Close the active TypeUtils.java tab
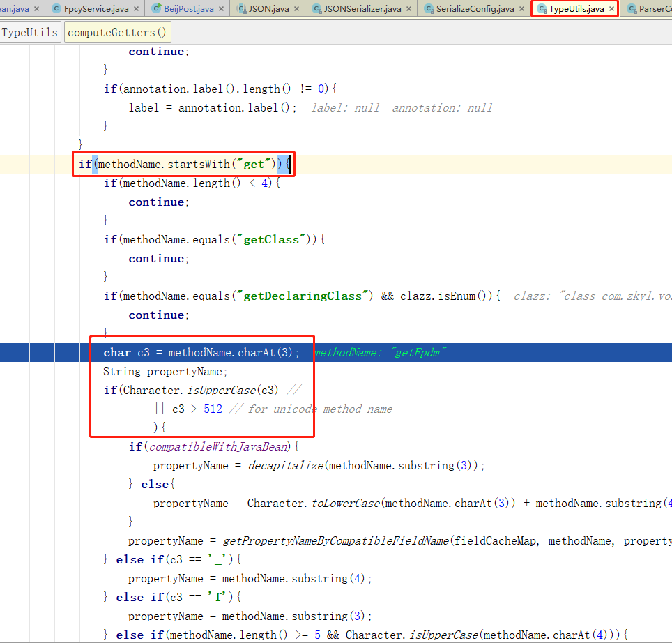The height and width of the screenshot is (643, 672). click(611, 9)
